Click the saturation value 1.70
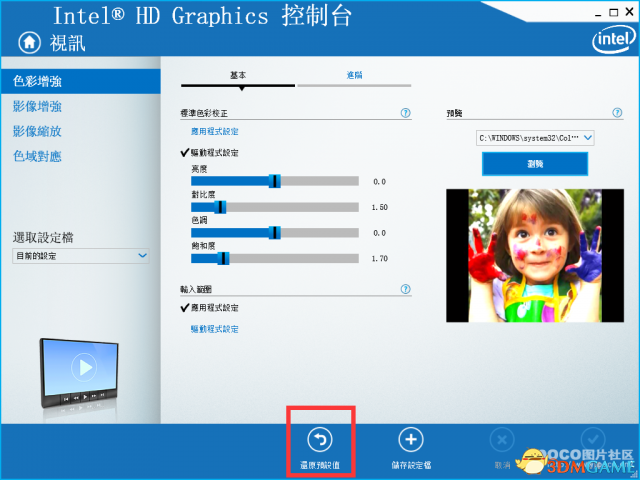The image size is (640, 480). (380, 258)
